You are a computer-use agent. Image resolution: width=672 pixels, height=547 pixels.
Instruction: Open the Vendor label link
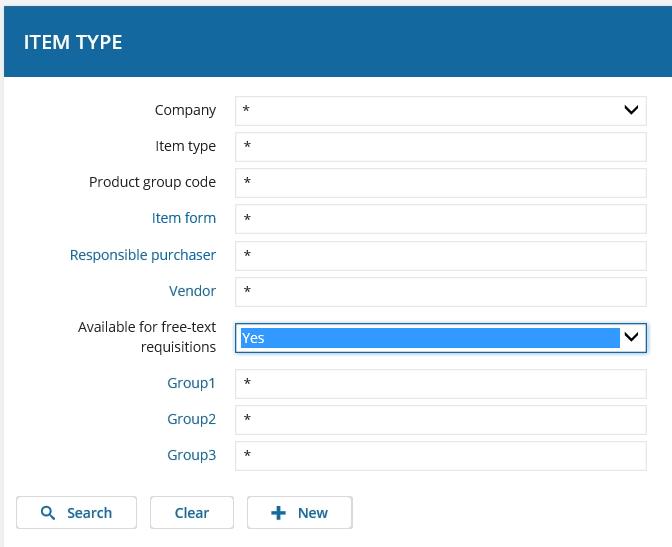point(192,291)
